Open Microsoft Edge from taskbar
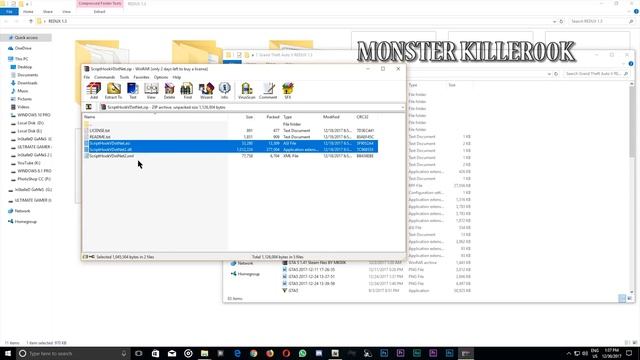The image size is (640, 360). click(x=237, y=353)
